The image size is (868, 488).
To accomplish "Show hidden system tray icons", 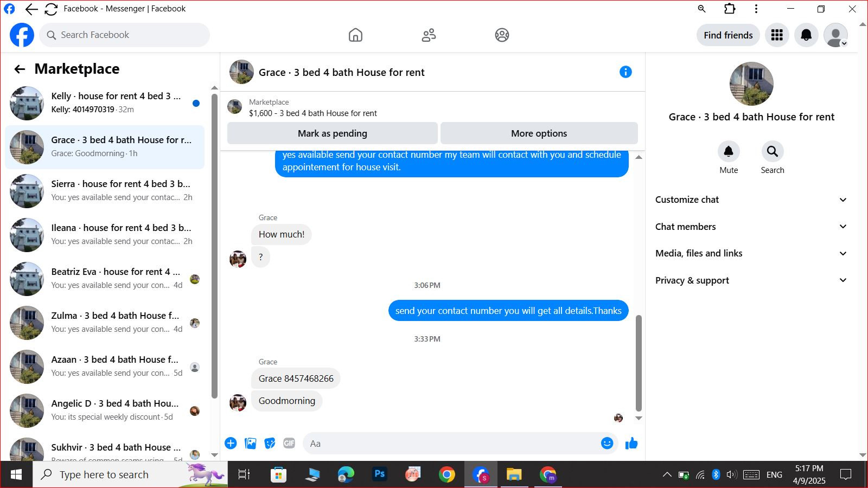I will tap(667, 475).
